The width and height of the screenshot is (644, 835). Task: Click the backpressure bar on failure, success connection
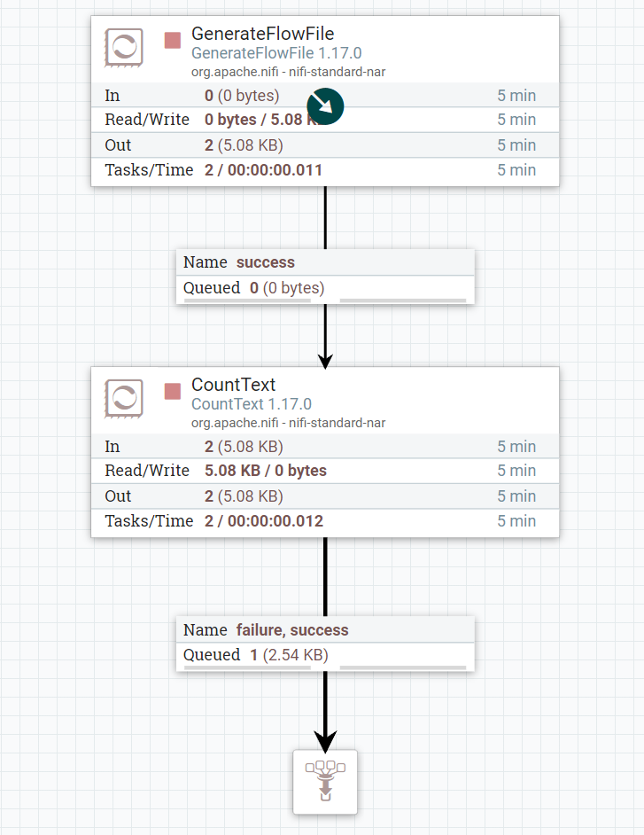(402, 667)
